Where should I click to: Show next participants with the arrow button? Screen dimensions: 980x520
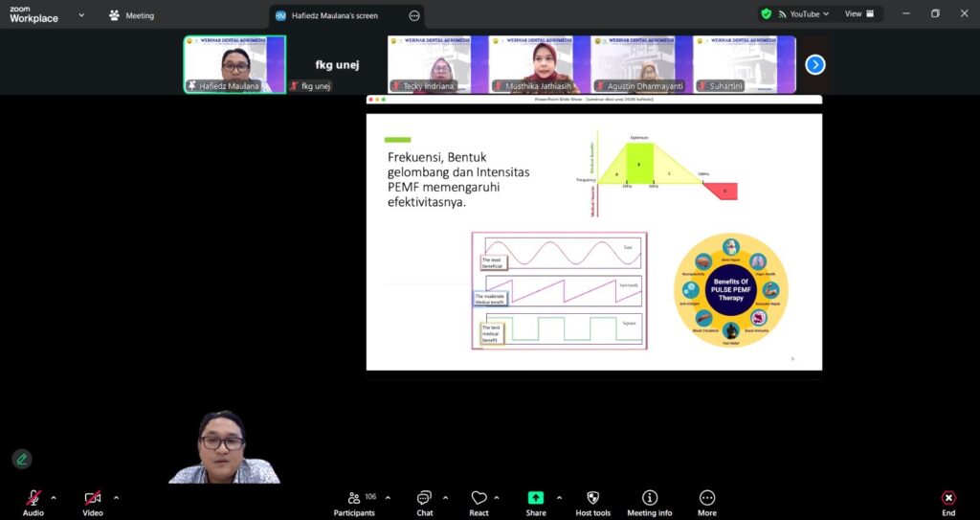pos(814,64)
